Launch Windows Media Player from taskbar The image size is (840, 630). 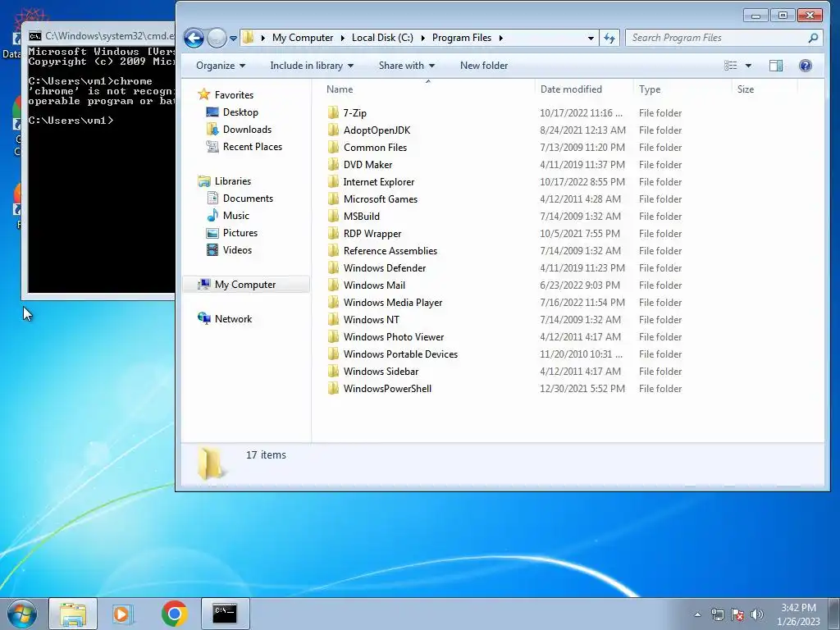coord(123,614)
